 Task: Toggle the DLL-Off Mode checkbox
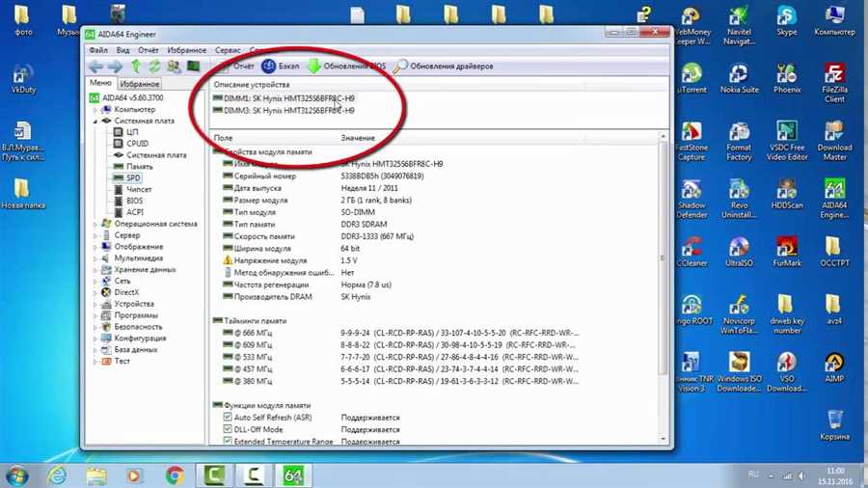pos(228,429)
